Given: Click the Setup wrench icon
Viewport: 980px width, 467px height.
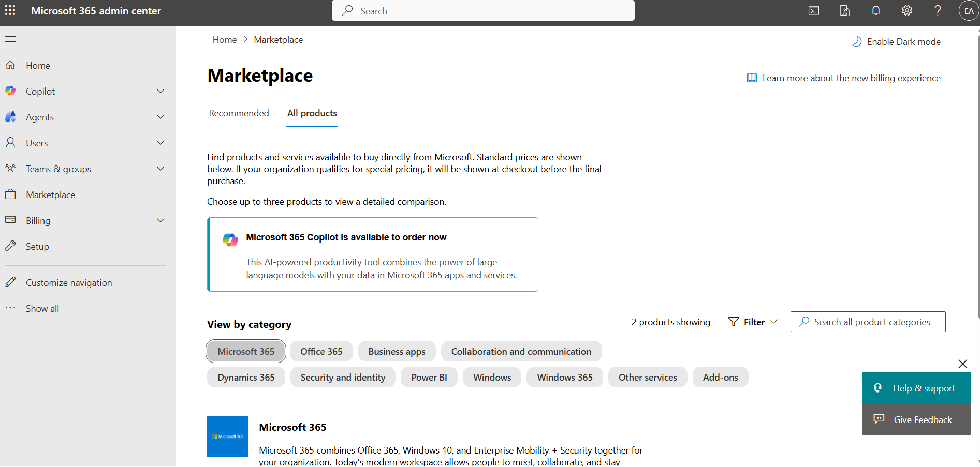Looking at the screenshot, I should click(x=10, y=246).
